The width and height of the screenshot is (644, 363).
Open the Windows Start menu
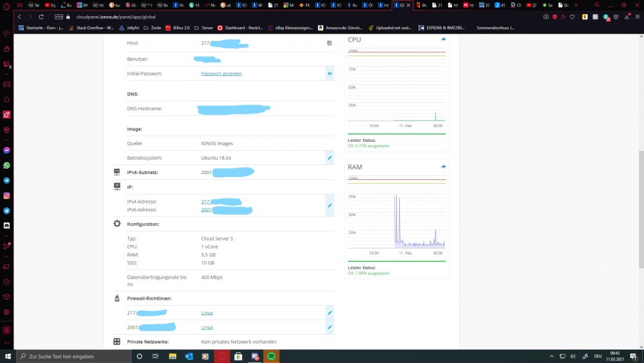click(x=8, y=357)
